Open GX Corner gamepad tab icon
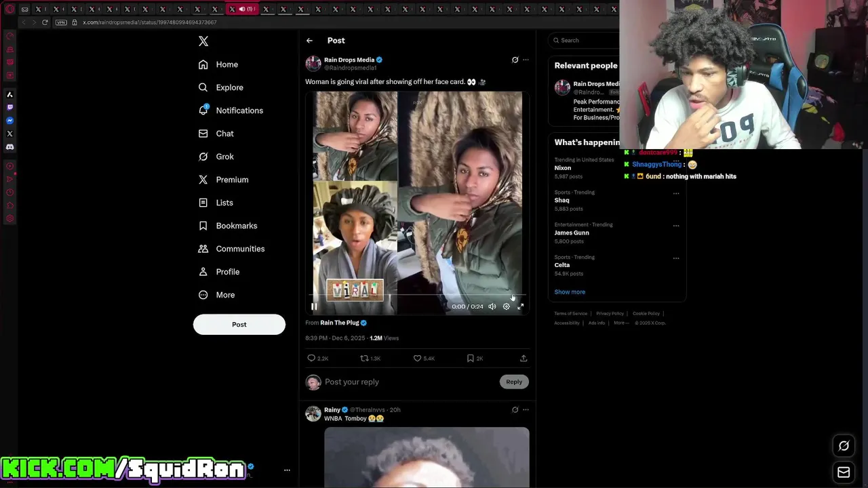The image size is (868, 488). point(24,9)
